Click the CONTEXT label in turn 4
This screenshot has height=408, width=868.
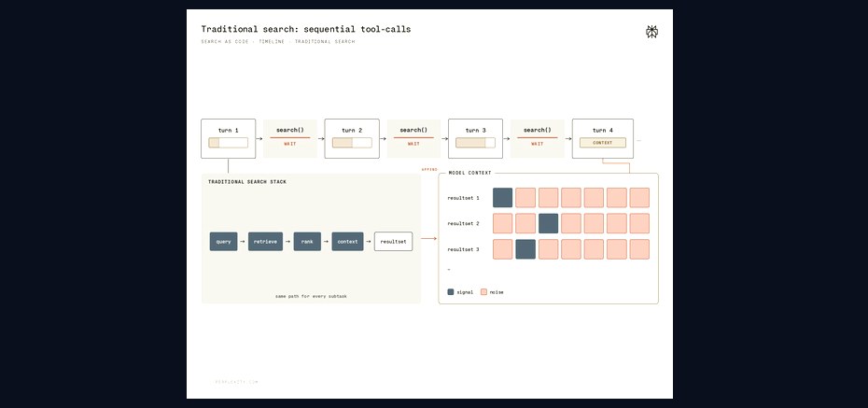603,143
